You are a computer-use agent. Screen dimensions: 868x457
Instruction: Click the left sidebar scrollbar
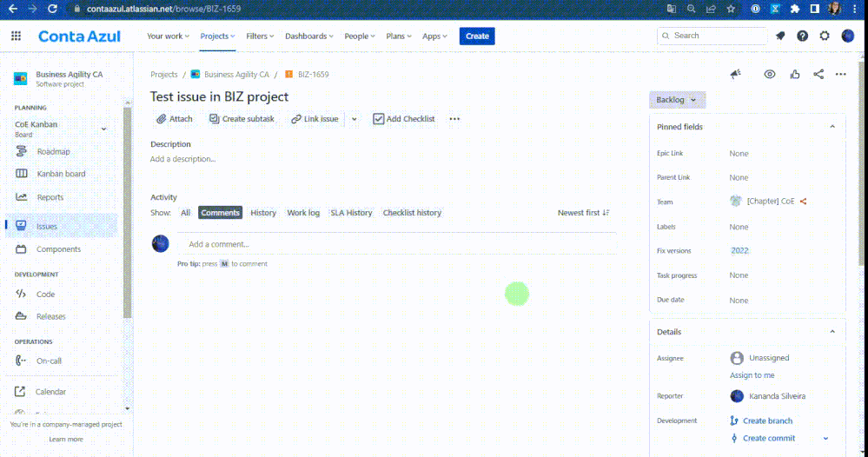pyautogui.click(x=128, y=213)
